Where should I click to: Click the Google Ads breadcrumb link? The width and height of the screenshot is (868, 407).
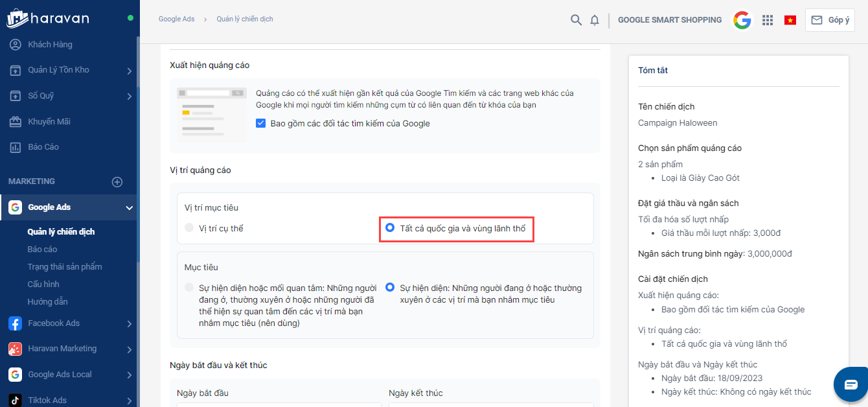click(x=176, y=19)
